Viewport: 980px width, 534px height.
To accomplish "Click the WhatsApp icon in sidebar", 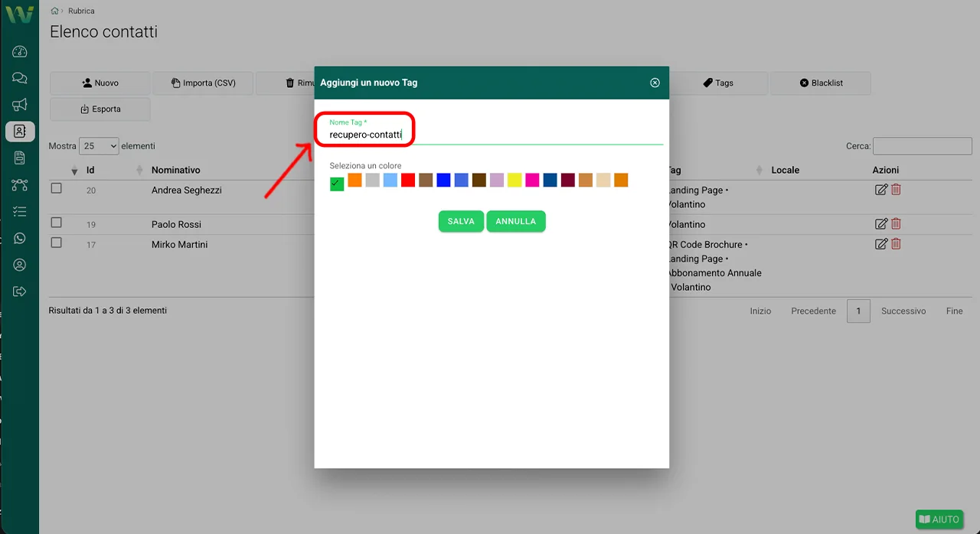I will click(x=20, y=239).
